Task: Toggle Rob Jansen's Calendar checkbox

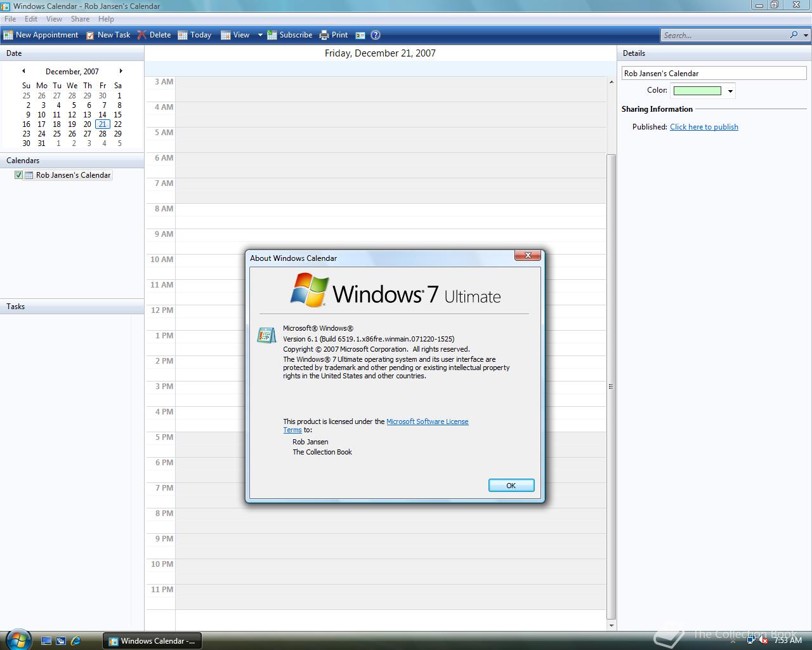Action: click(18, 175)
